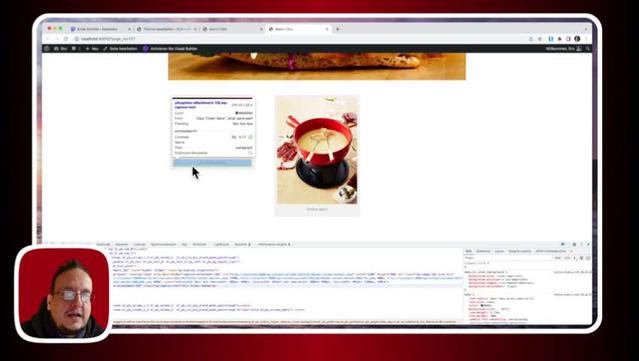Open the Lighthouse tab in DevTools
The height and width of the screenshot is (361, 639).
click(x=221, y=244)
